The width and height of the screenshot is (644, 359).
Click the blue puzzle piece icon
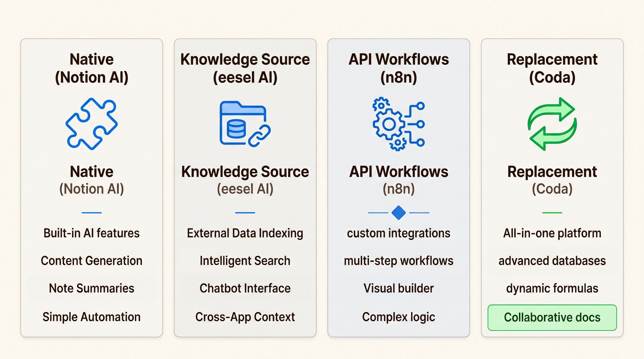pos(92,123)
